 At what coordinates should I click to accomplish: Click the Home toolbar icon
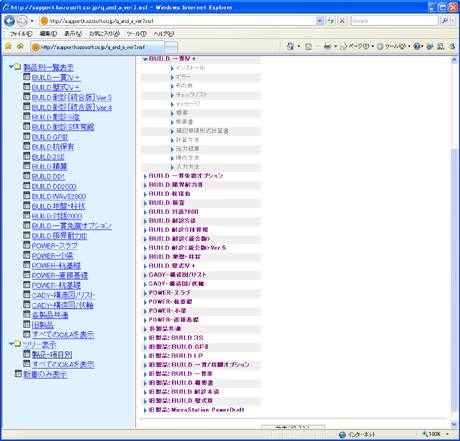290,47
